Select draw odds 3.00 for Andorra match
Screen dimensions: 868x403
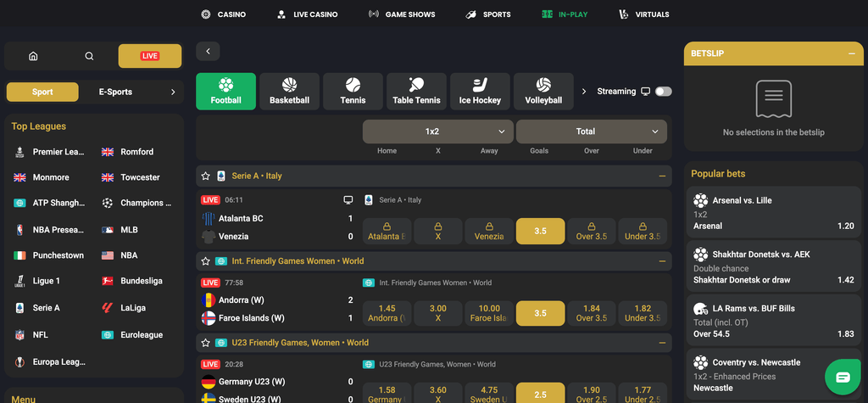coord(438,313)
